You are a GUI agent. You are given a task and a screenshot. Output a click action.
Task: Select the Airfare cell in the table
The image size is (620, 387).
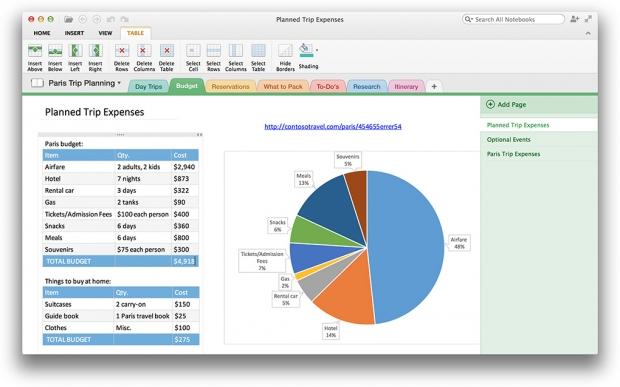tap(79, 167)
